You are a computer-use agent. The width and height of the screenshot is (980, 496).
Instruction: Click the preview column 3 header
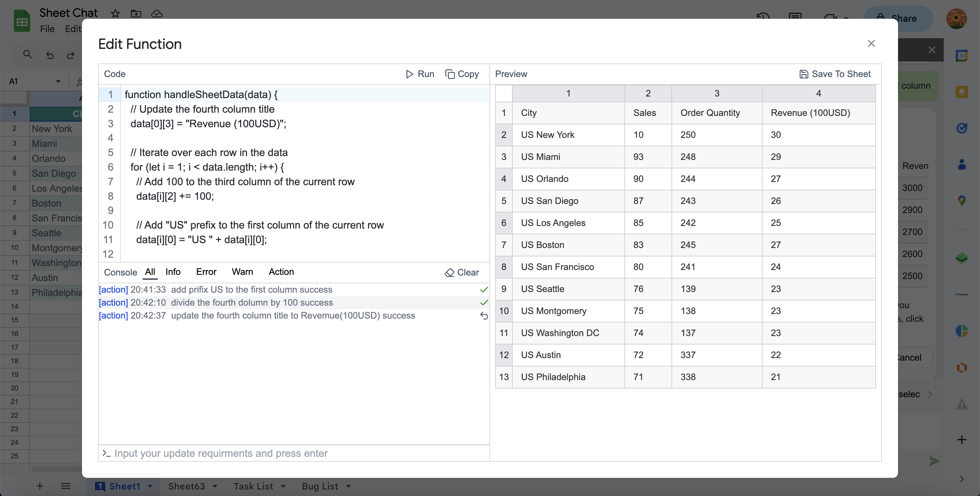point(717,94)
